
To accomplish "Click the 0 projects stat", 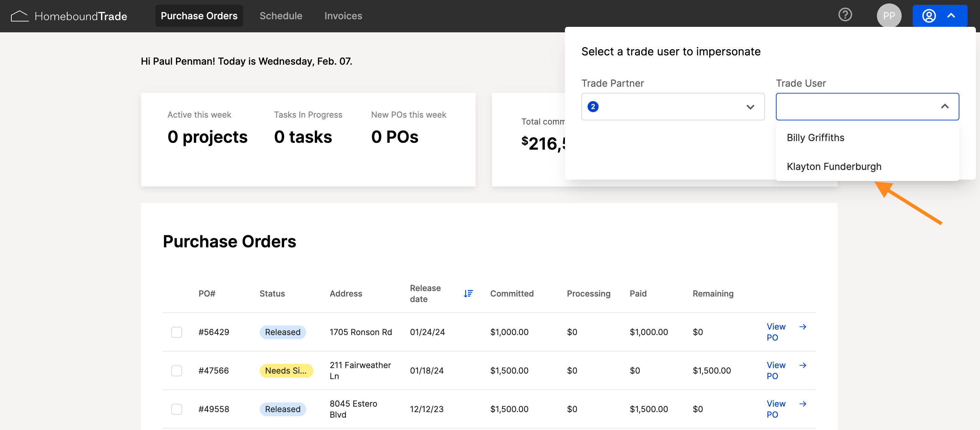I will (x=207, y=137).
